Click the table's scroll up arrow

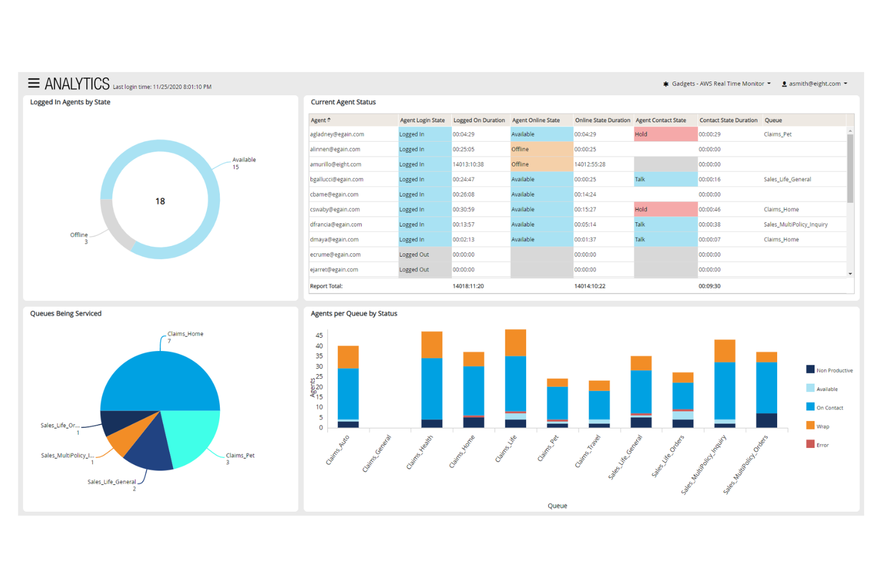point(850,130)
